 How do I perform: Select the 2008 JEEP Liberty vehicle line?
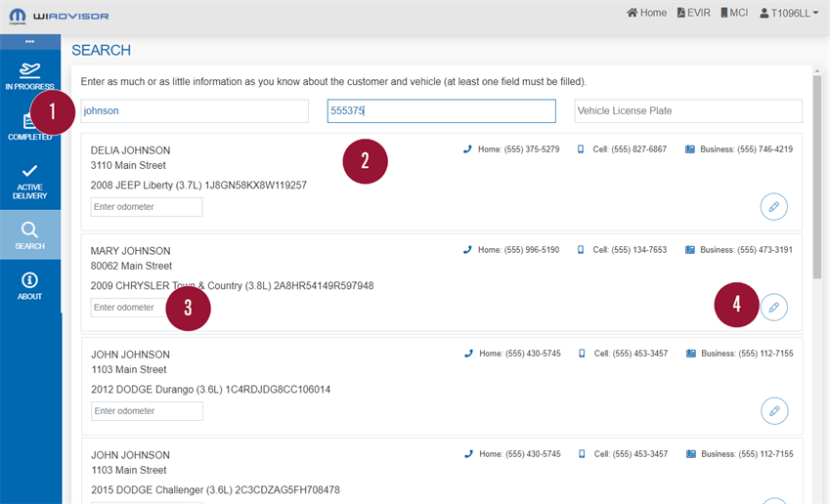pyautogui.click(x=198, y=186)
